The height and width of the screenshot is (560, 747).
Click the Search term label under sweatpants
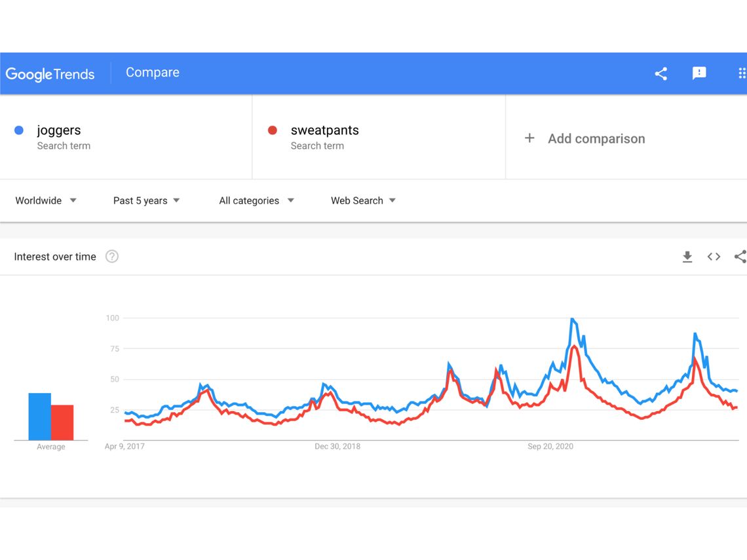point(317,145)
